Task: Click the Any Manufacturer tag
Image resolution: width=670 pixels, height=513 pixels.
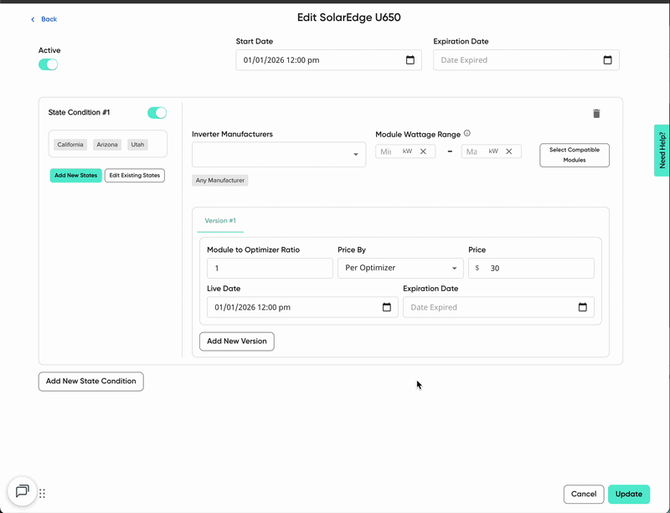Action: tap(220, 181)
